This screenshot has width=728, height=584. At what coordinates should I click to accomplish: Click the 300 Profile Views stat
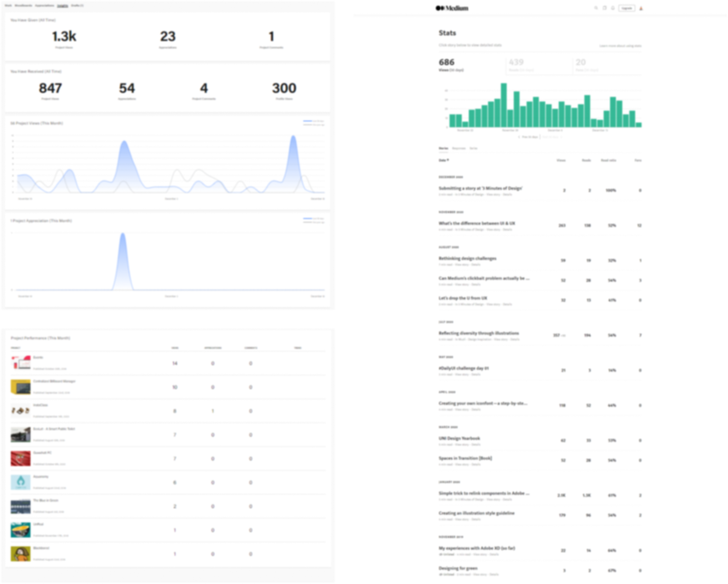[284, 91]
